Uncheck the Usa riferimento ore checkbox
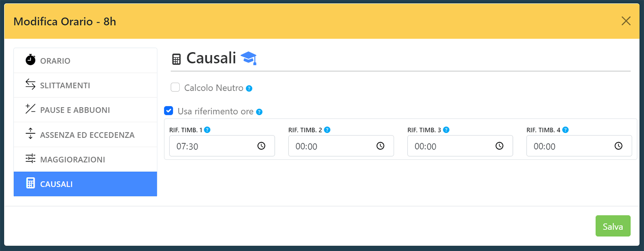 tap(169, 111)
